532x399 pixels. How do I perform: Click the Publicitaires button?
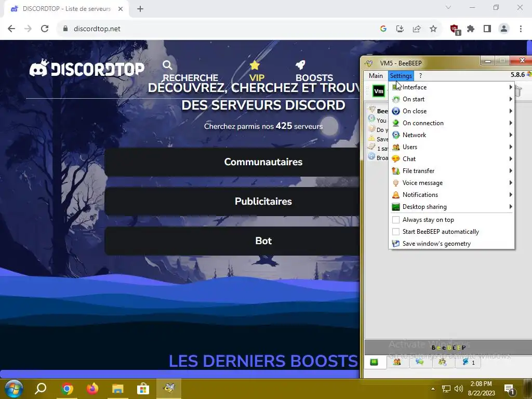[x=232, y=201]
